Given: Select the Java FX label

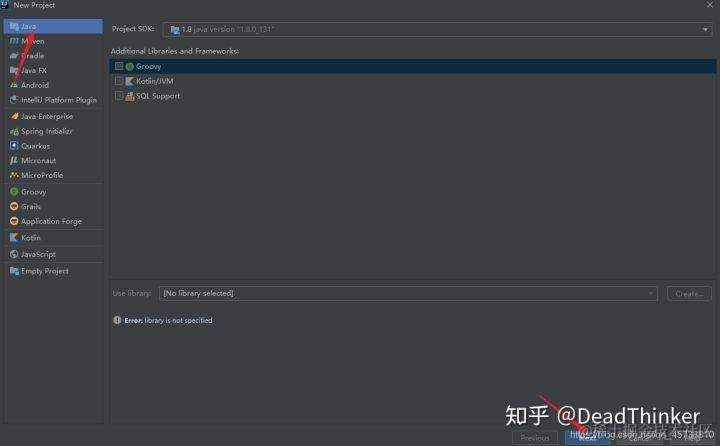Looking at the screenshot, I should (x=34, y=70).
